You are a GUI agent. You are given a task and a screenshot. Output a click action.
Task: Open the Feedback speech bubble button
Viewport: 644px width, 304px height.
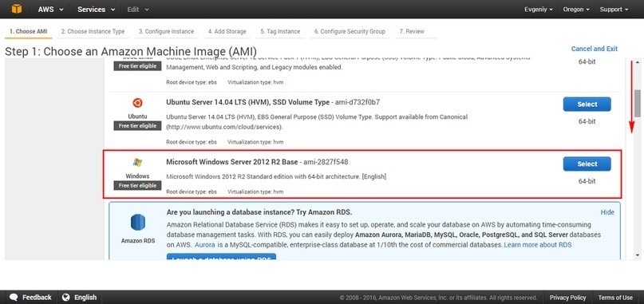[x=31, y=297]
